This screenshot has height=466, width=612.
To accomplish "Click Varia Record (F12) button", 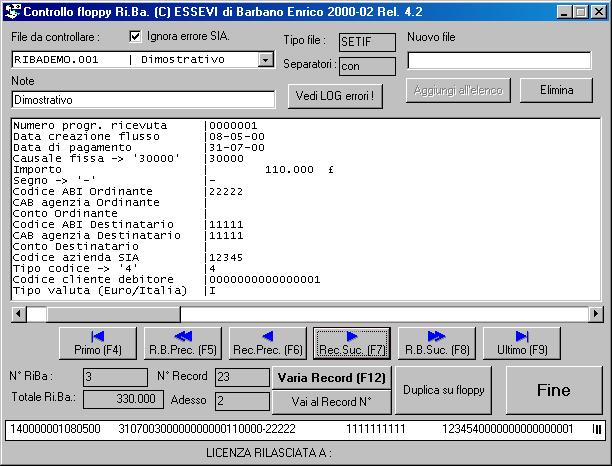I will point(330,378).
